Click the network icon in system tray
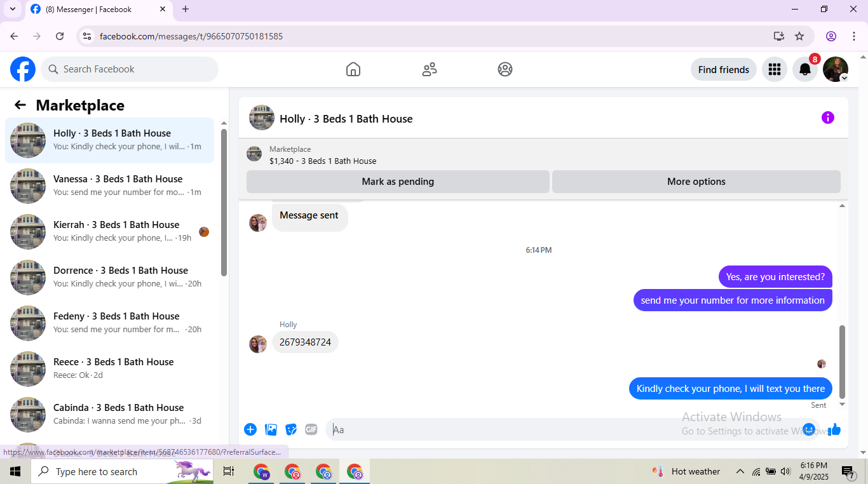The image size is (868, 484). pyautogui.click(x=756, y=471)
